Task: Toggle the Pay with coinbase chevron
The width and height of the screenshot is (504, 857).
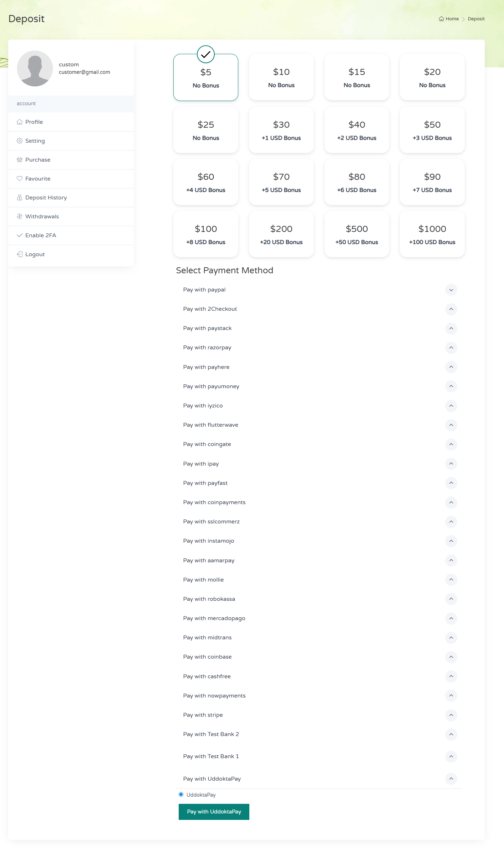Action: point(451,657)
